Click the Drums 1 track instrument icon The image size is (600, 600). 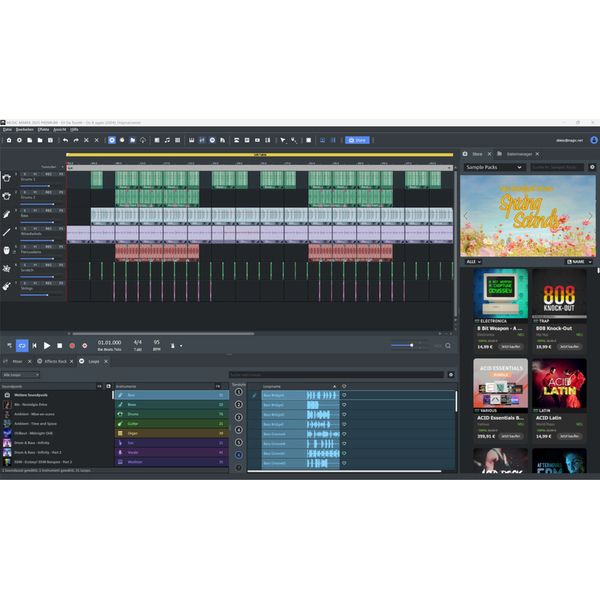[7, 178]
